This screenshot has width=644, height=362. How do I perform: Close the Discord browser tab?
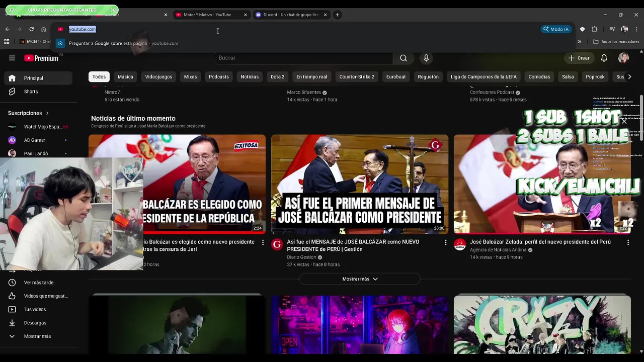(325, 15)
